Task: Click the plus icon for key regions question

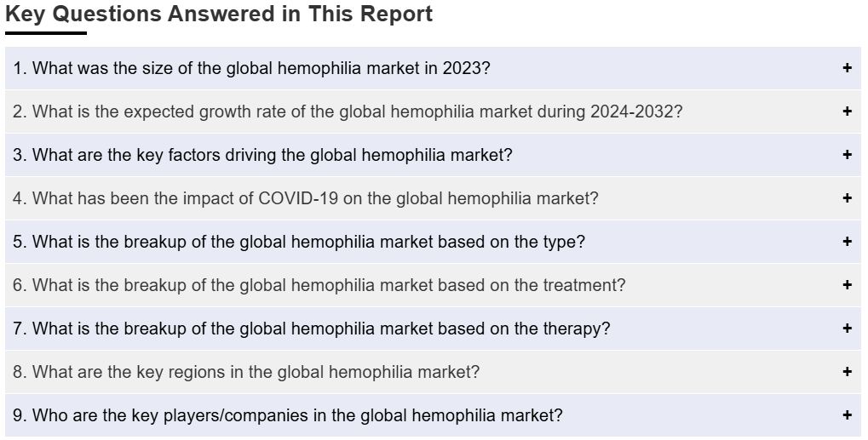Action: [x=847, y=371]
